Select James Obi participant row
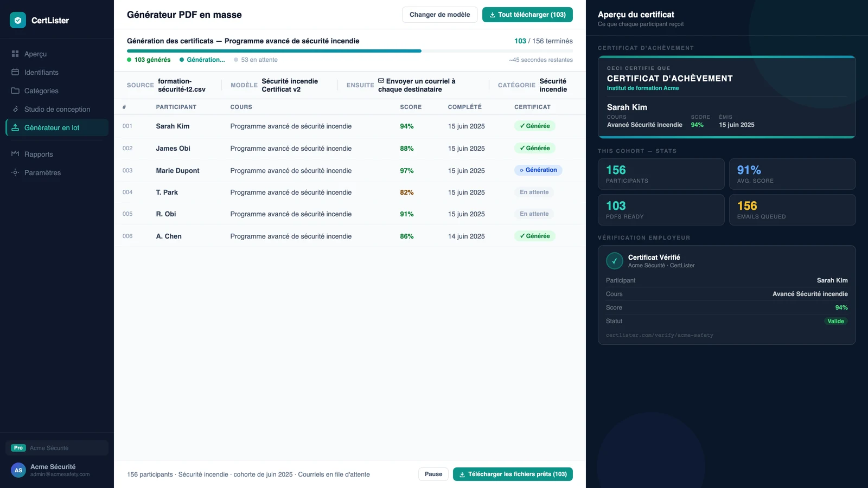Screen dimensions: 868x488 coord(350,148)
